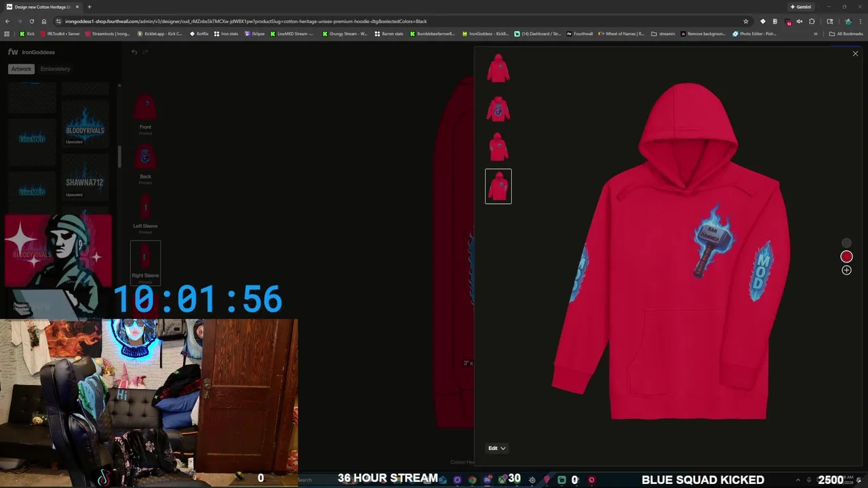Screen dimensions: 868x488
Task: Reload the current page
Action: tap(32, 21)
